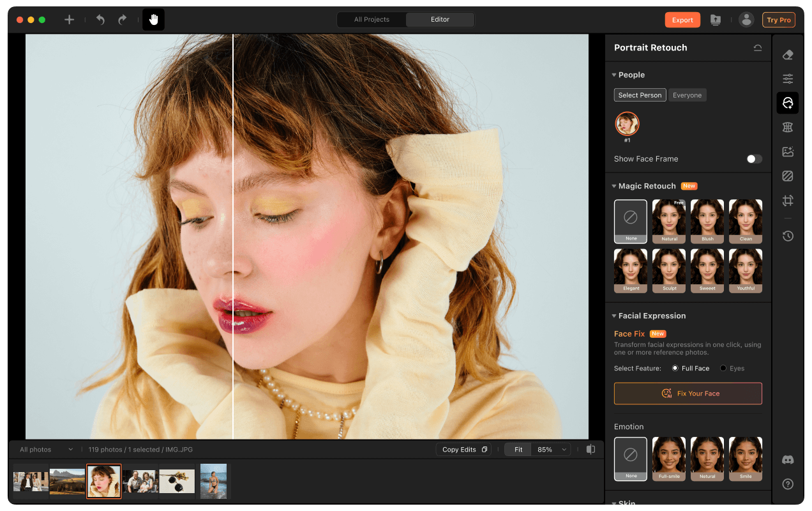Open the All photos filter dropdown

click(x=46, y=450)
